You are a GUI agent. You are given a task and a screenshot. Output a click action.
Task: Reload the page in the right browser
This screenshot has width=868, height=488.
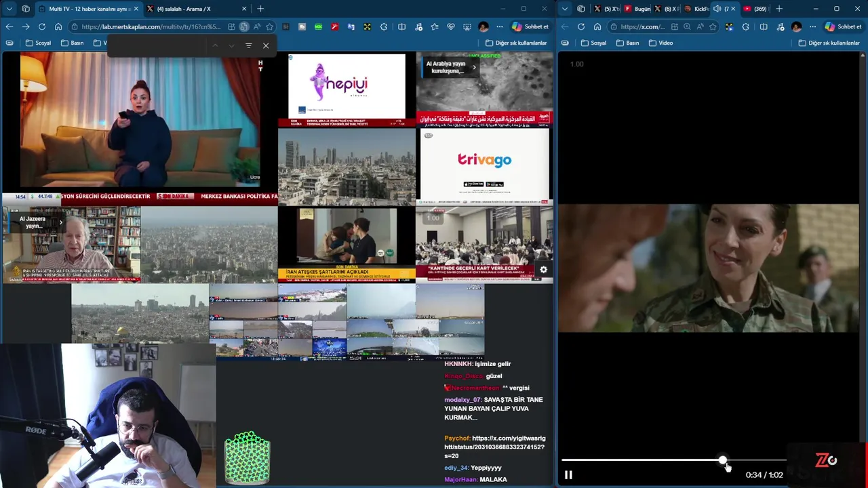[x=581, y=26]
